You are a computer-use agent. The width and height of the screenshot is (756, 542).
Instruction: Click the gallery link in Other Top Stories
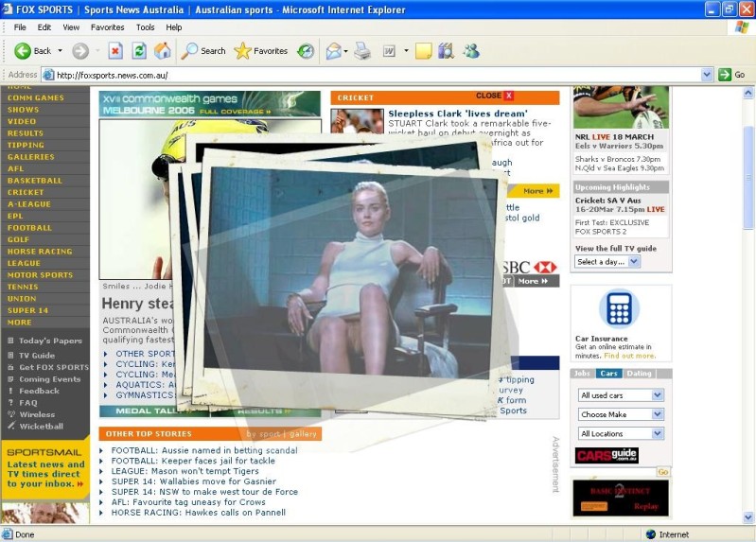303,434
